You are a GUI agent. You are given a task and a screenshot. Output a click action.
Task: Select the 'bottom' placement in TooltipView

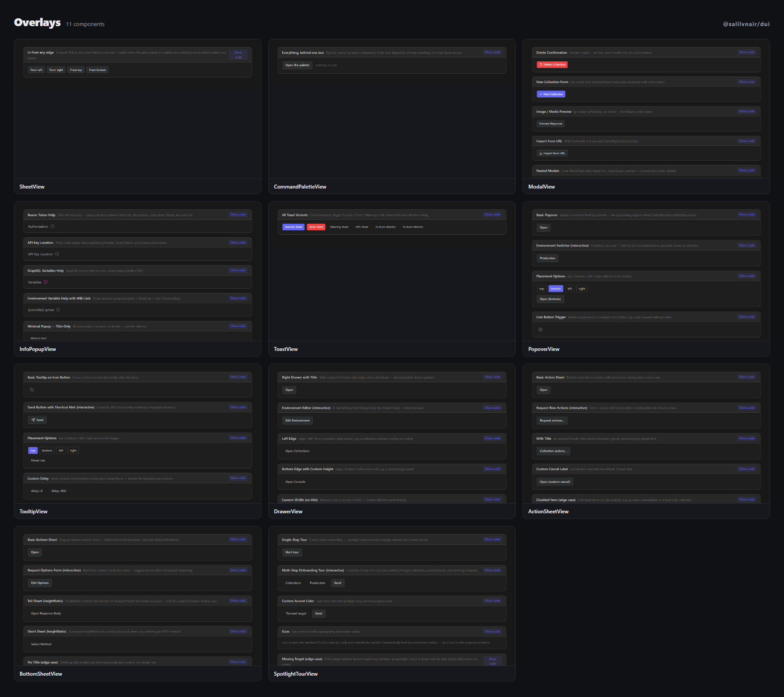click(x=47, y=451)
